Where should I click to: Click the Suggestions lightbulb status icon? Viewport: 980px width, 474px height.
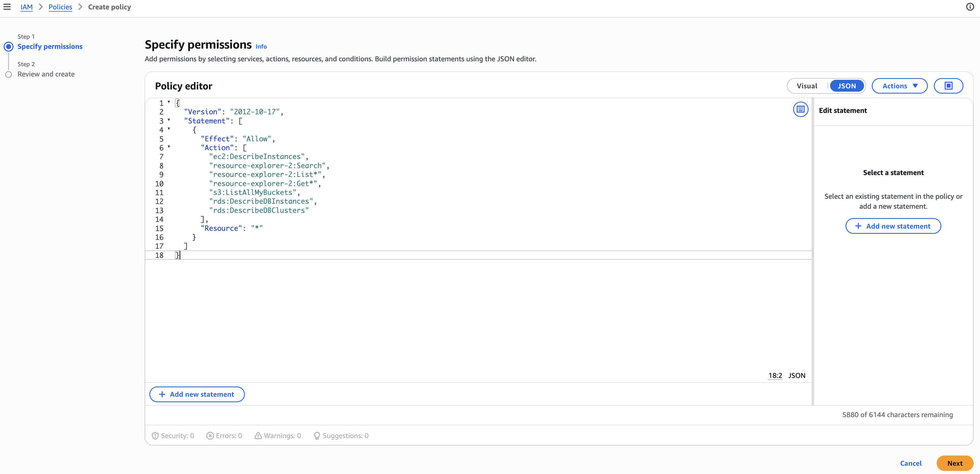tap(317, 436)
